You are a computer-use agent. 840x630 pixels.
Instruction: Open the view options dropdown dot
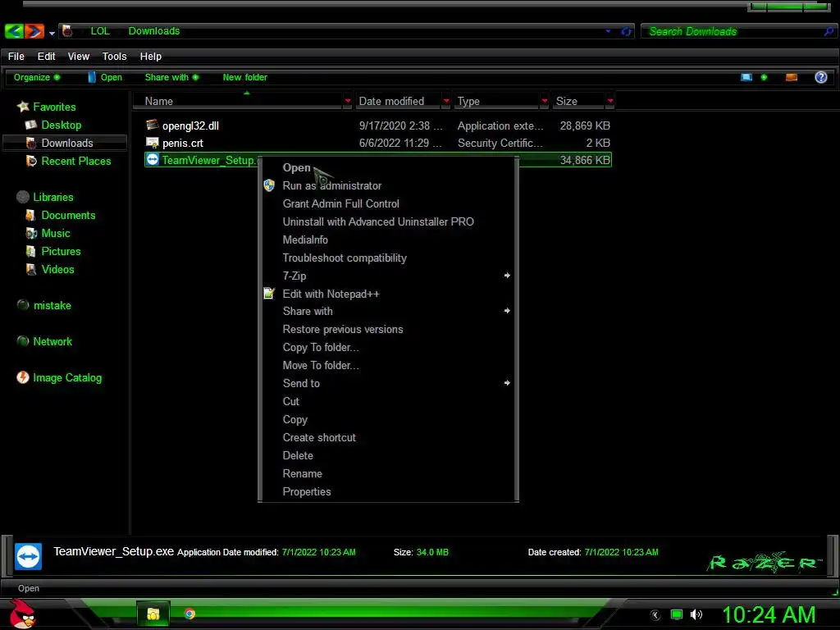764,77
